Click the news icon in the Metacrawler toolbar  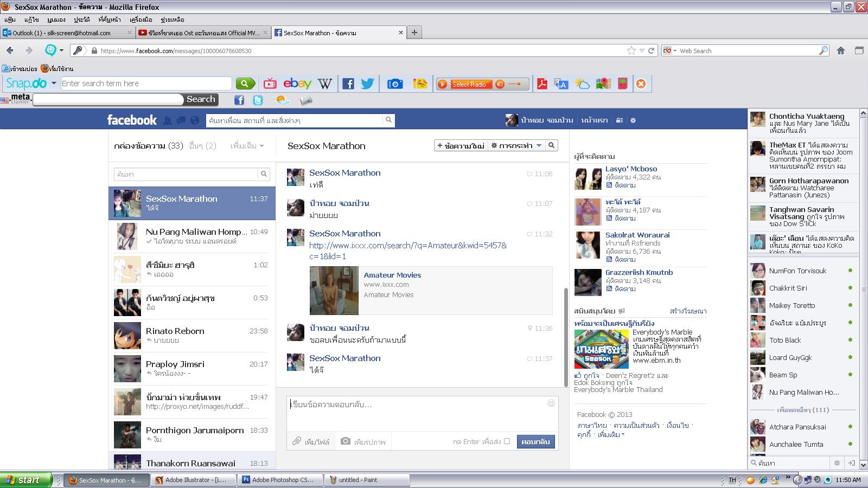[306, 100]
